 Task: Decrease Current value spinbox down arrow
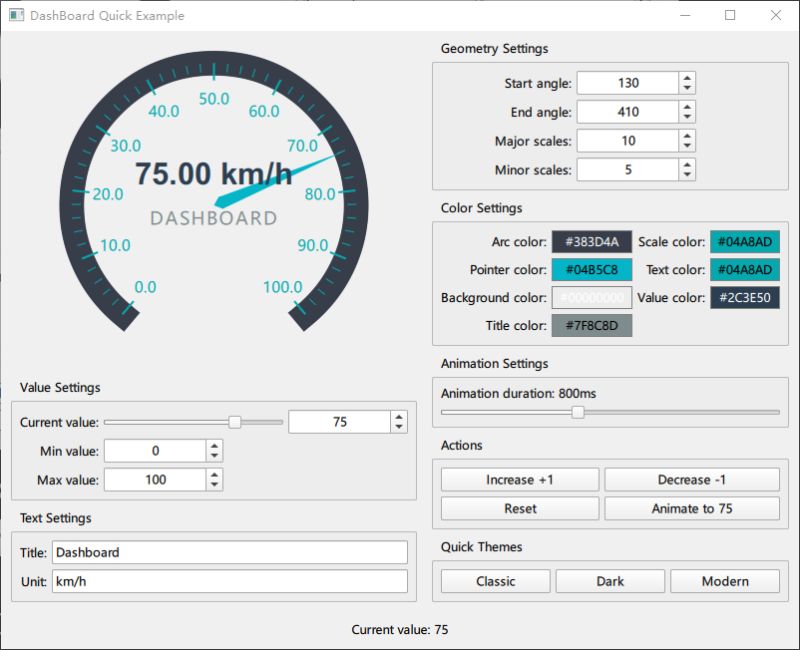[399, 427]
